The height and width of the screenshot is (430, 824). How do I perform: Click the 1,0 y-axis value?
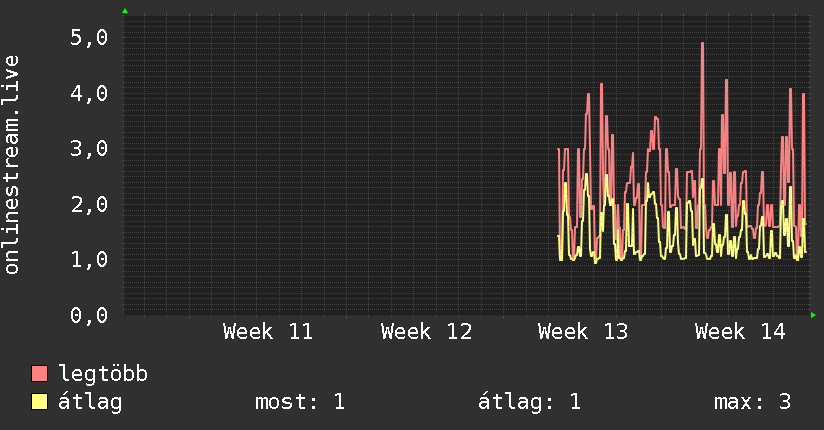pos(89,259)
